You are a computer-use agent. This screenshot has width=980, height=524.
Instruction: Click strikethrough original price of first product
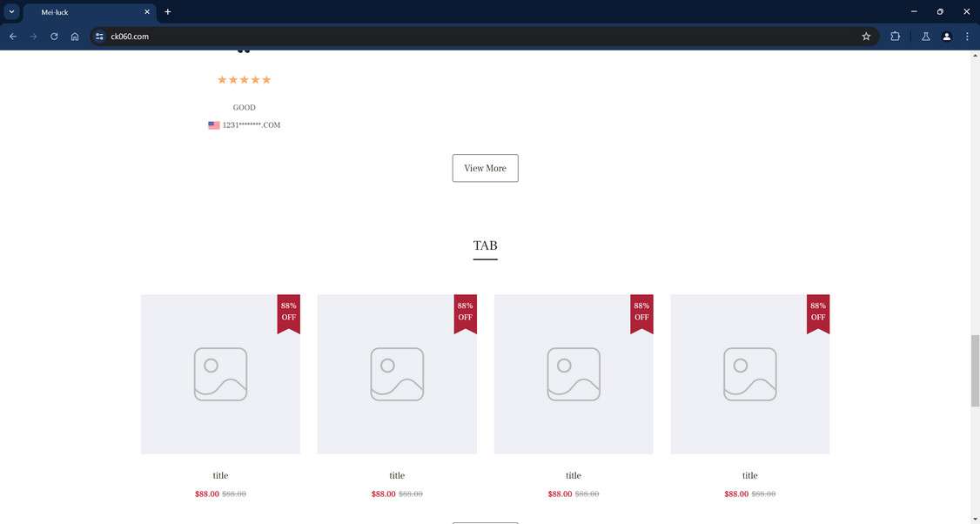click(234, 494)
